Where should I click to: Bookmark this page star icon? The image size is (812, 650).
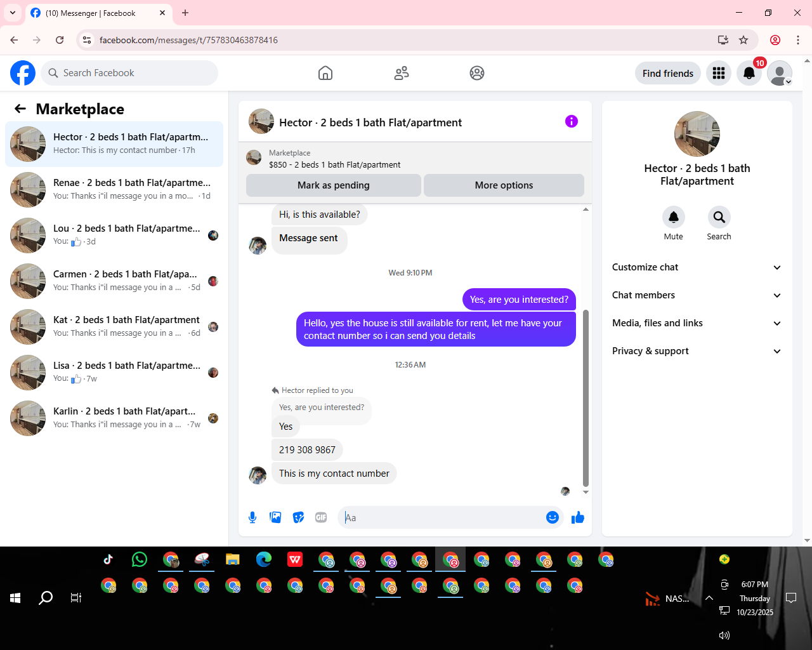coord(743,40)
